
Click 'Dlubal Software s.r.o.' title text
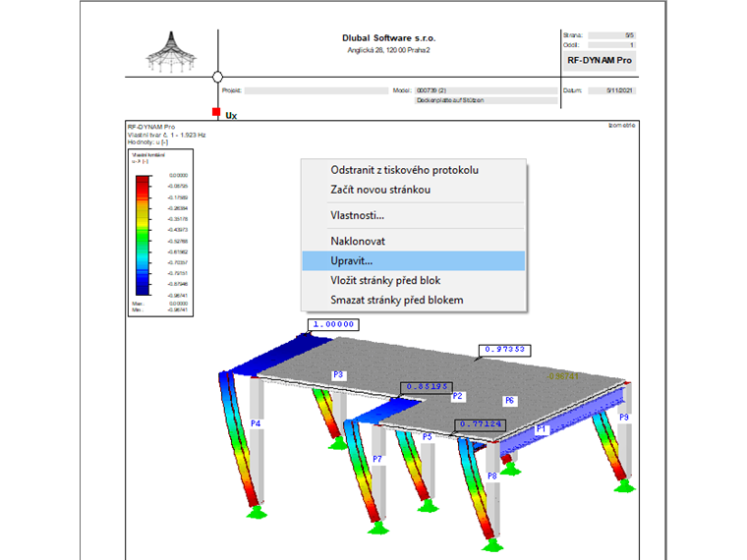point(389,38)
